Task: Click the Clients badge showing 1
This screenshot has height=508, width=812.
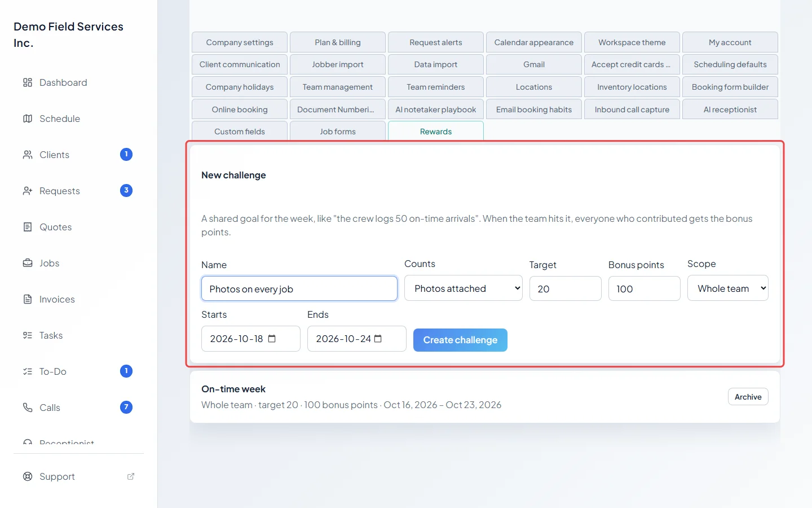Action: (126, 154)
